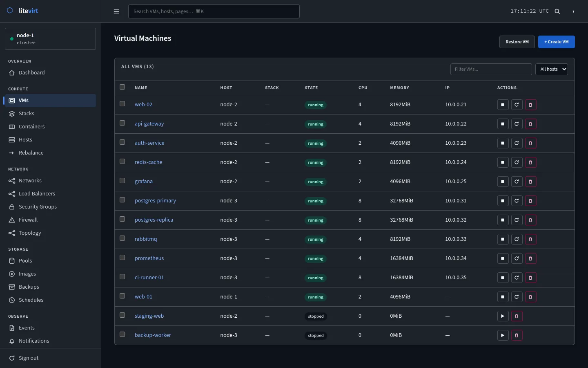
Task: Focus the Filter VMs input
Action: coord(491,69)
